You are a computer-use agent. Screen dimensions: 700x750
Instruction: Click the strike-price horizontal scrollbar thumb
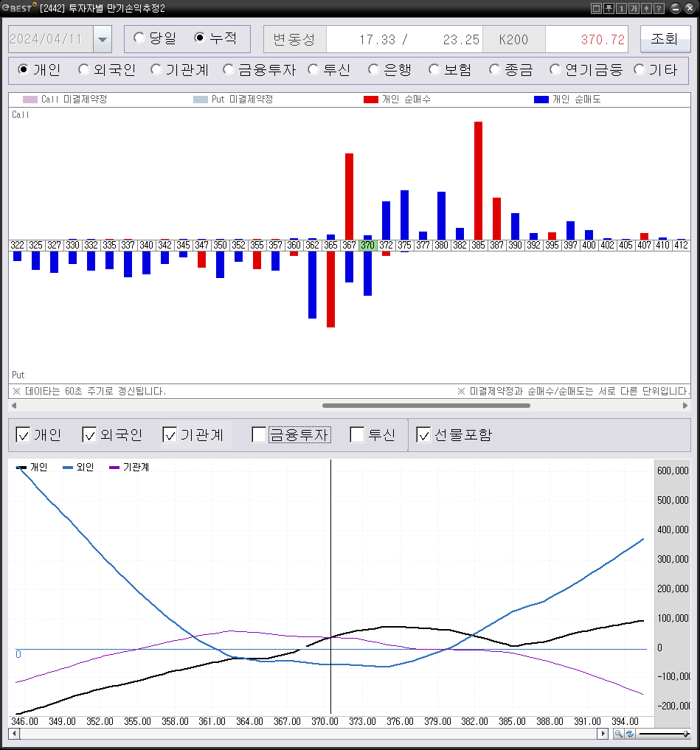click(426, 406)
